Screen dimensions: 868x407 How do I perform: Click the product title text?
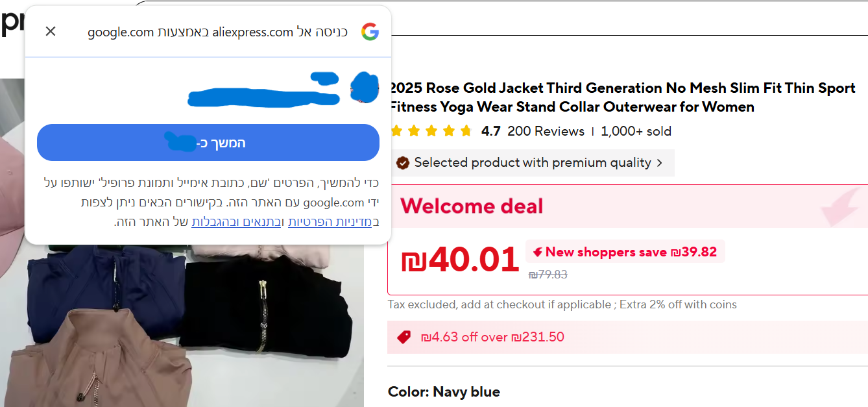pyautogui.click(x=622, y=97)
